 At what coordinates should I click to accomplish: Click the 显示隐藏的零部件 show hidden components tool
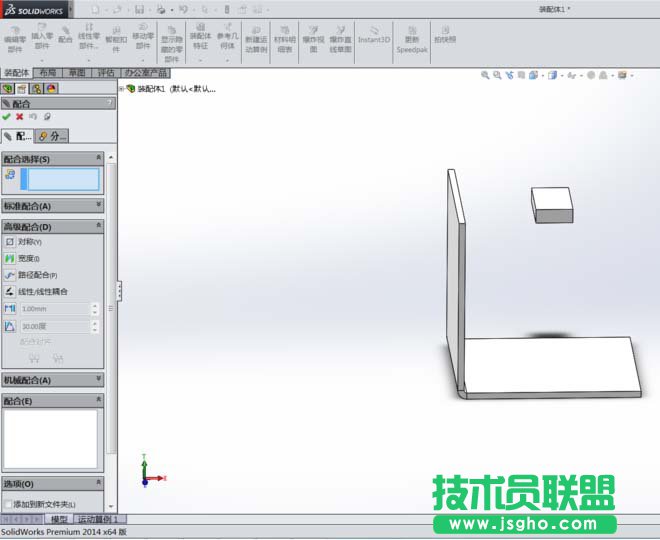(x=172, y=44)
